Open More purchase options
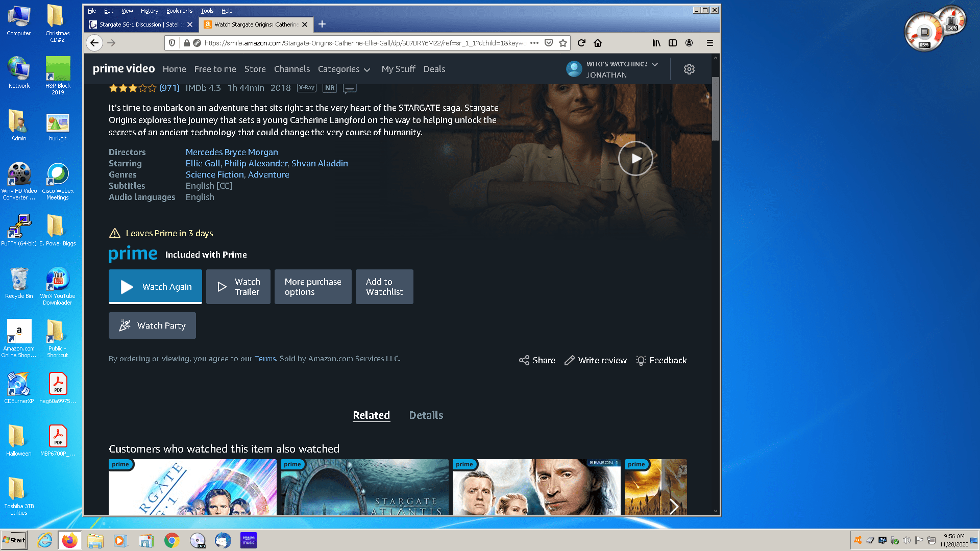Image resolution: width=980 pixels, height=551 pixels. pyautogui.click(x=313, y=287)
